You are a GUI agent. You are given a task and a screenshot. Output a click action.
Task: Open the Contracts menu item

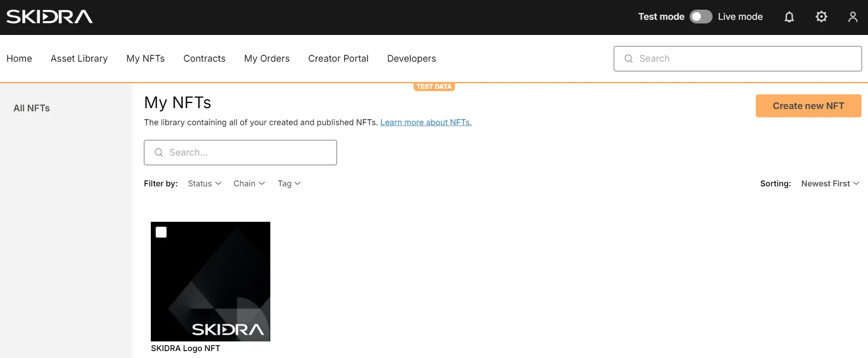click(205, 58)
